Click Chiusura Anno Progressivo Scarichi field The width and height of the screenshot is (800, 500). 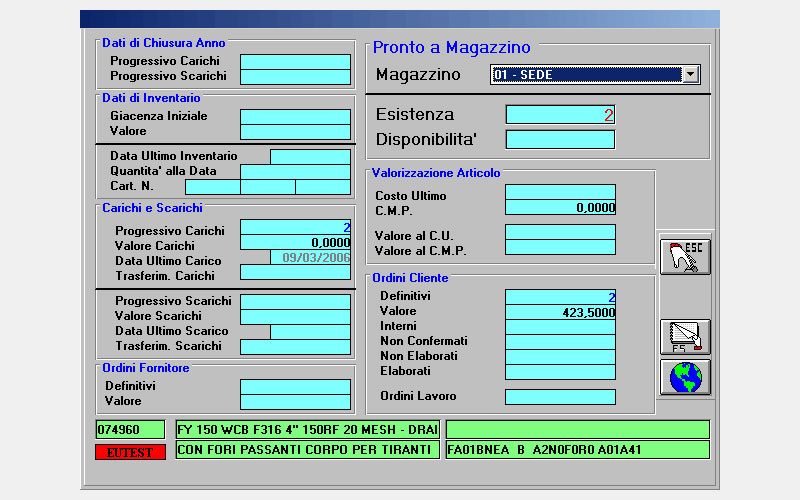pos(295,77)
